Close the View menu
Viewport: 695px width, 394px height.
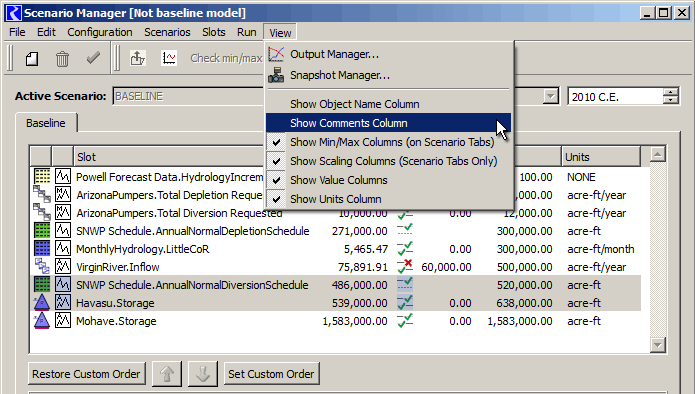click(280, 33)
